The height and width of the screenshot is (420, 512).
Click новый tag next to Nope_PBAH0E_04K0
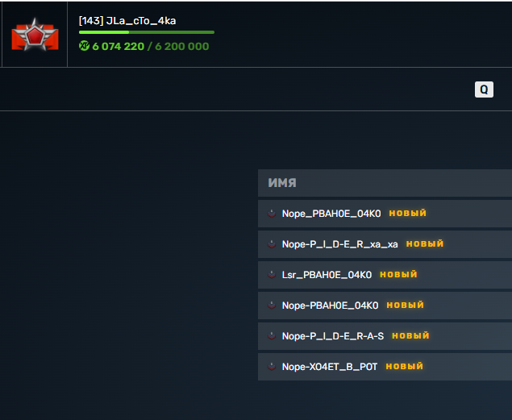(408, 213)
